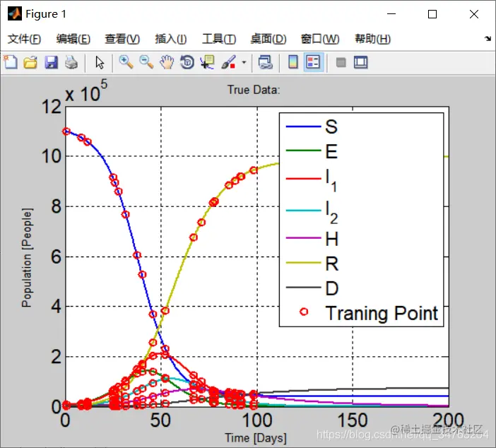Viewport: 496px width, 448px height.
Task: Click the red I1 line sample in legend
Action: click(303, 179)
